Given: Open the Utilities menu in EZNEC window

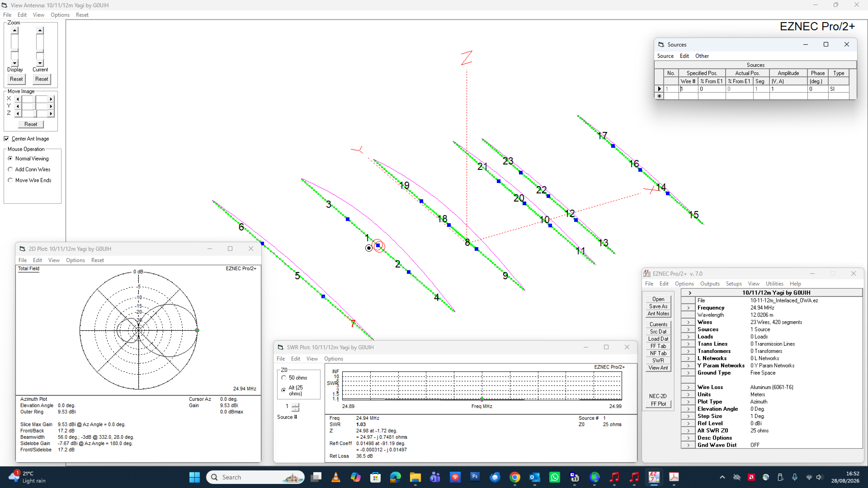Looking at the screenshot, I should click(x=774, y=284).
